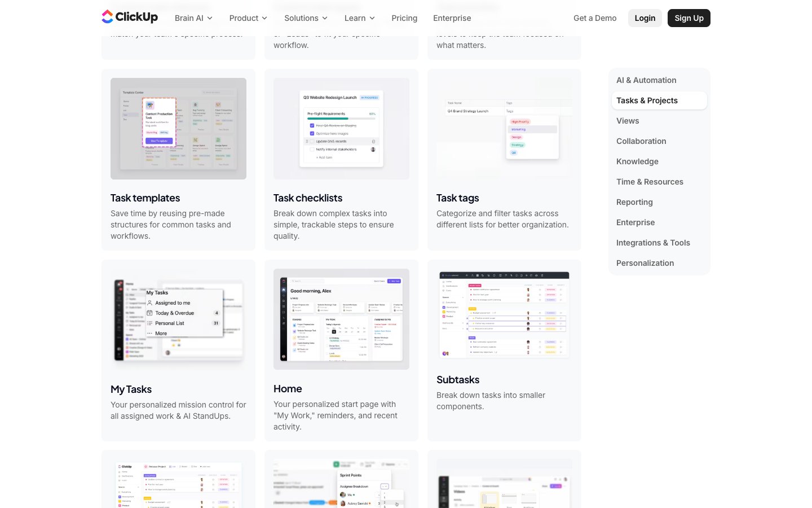812x508 pixels.
Task: Select AI & Automation in sidebar
Action: click(x=646, y=80)
